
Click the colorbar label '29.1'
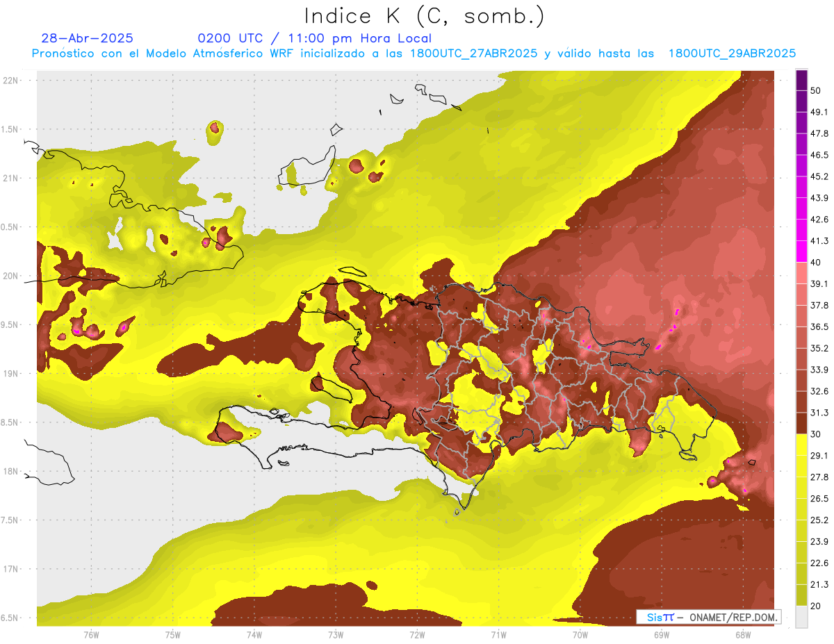(x=819, y=456)
